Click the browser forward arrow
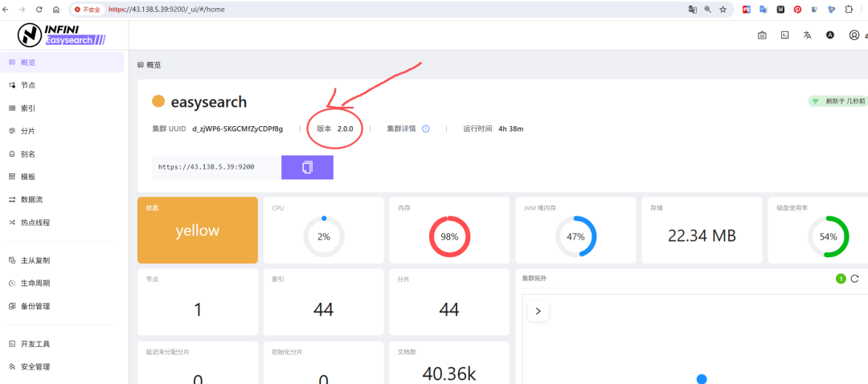 pyautogui.click(x=23, y=10)
